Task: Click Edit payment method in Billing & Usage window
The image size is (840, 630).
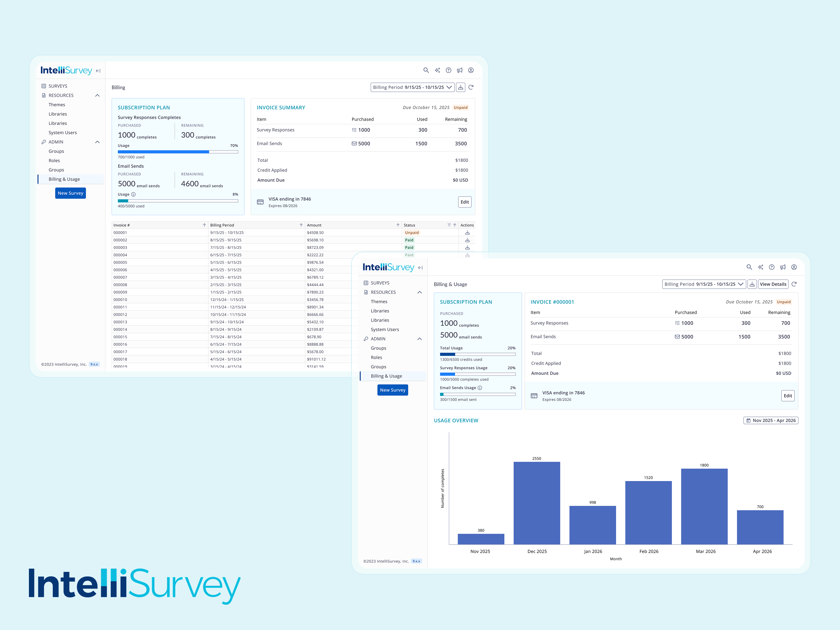Action: point(788,396)
